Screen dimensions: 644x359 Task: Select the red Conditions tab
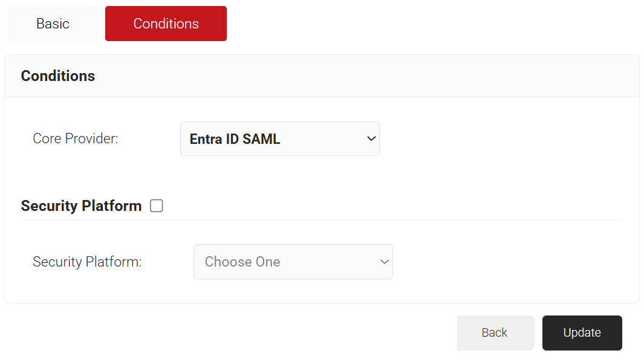pos(166,24)
